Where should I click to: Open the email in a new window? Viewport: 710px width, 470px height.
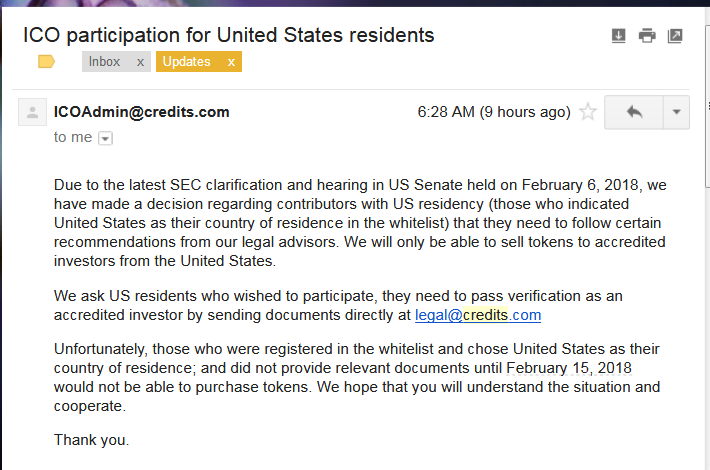point(675,35)
